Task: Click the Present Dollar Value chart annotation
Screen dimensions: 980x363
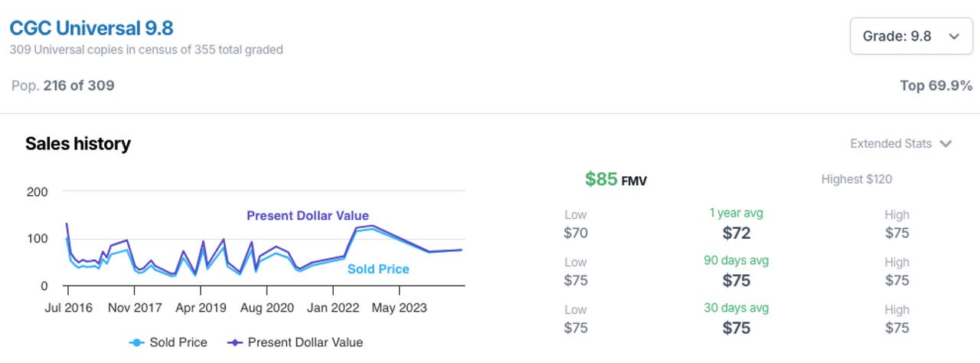Action: pyautogui.click(x=308, y=216)
